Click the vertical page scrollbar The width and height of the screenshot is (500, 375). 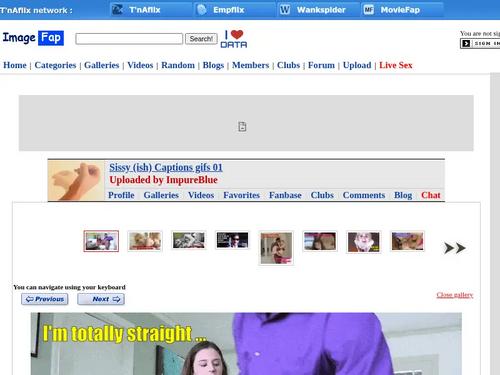(495, 224)
